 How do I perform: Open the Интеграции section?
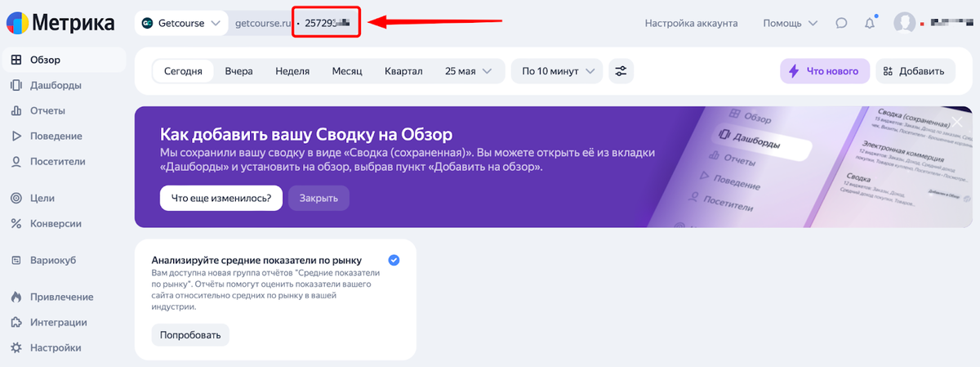click(x=58, y=322)
